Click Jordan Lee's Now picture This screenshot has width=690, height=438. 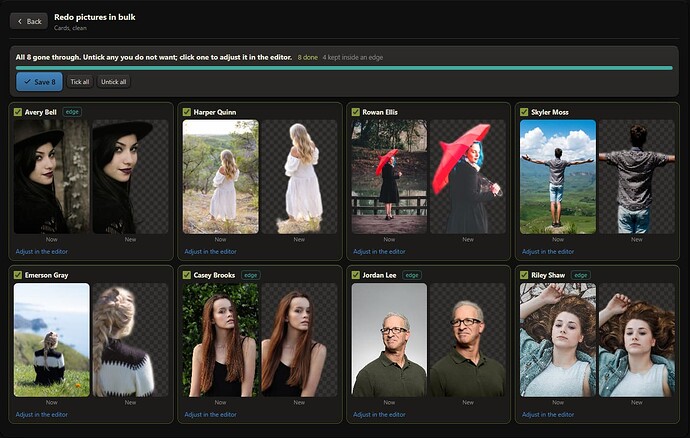click(x=389, y=340)
